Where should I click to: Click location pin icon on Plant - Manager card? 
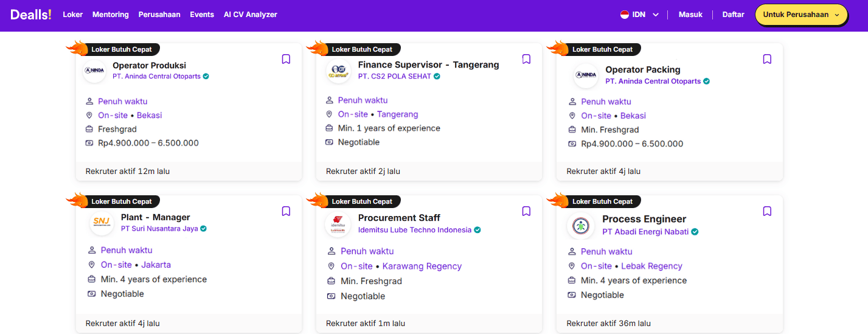(92, 265)
